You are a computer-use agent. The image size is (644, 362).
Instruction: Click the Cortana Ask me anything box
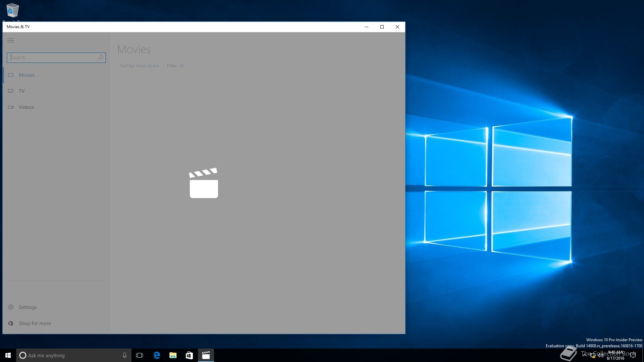pyautogui.click(x=74, y=355)
